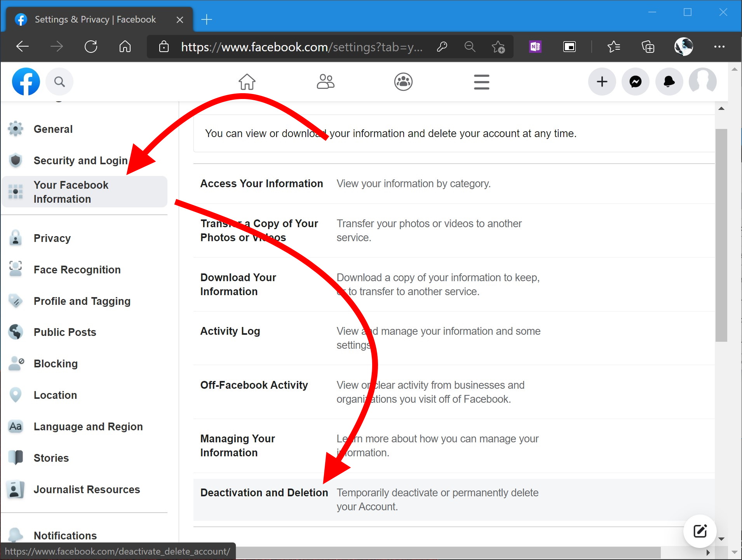Open the Friends icon in top navigation

(x=326, y=82)
